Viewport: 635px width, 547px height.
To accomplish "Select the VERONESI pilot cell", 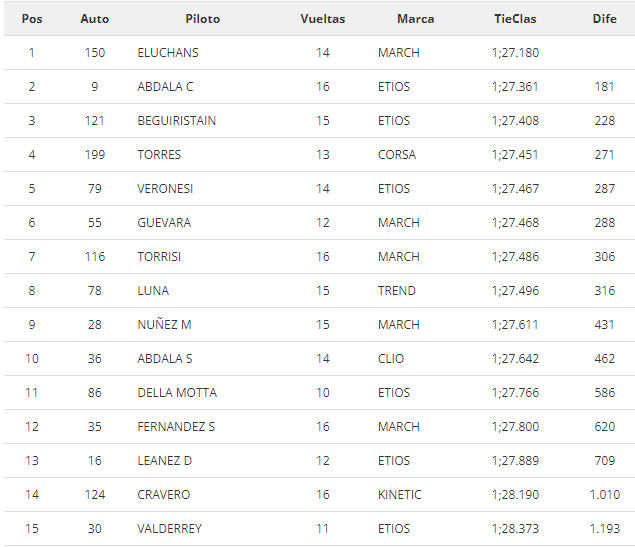I will 165,189.
